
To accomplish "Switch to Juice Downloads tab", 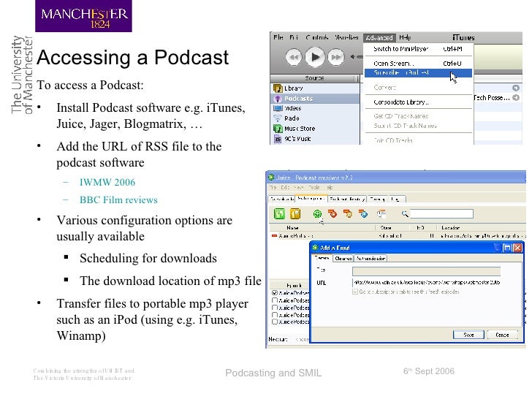I will 281,199.
